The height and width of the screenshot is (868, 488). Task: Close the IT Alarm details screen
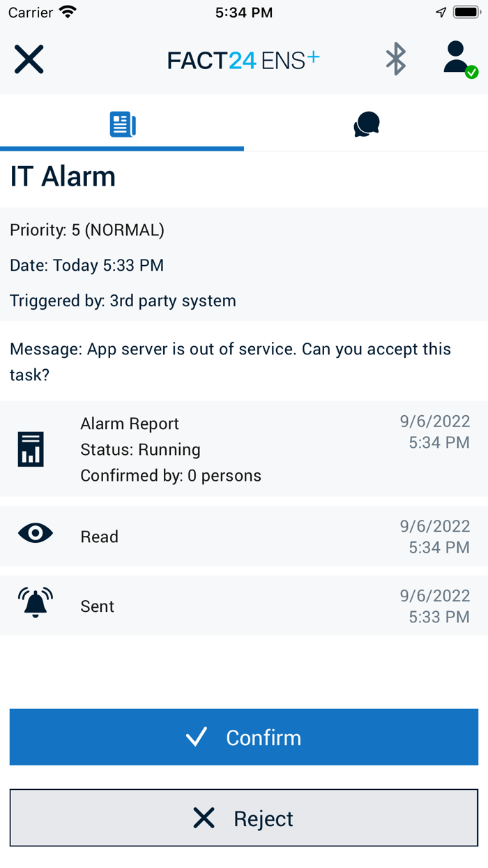coord(29,59)
